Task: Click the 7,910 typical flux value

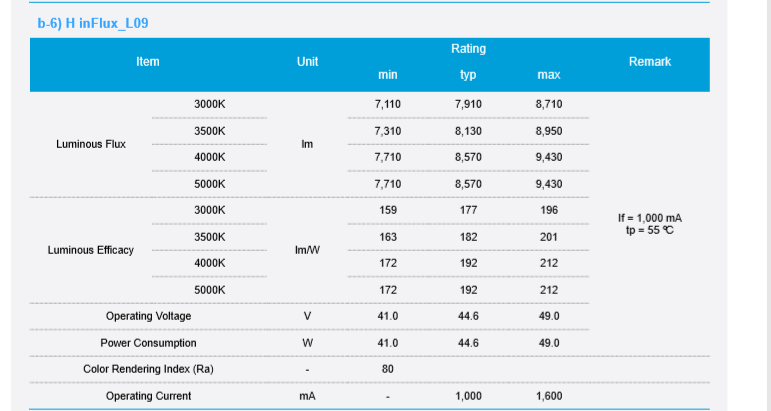Action: tap(468, 104)
